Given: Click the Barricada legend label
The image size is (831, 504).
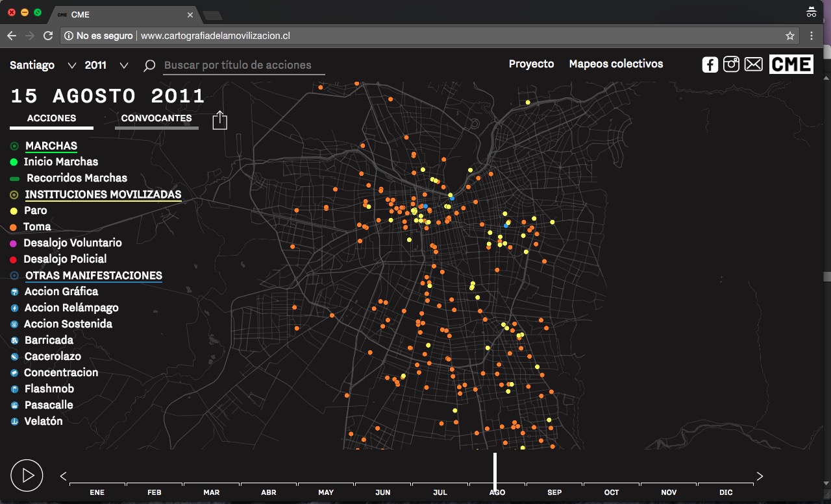Looking at the screenshot, I should pos(49,341).
